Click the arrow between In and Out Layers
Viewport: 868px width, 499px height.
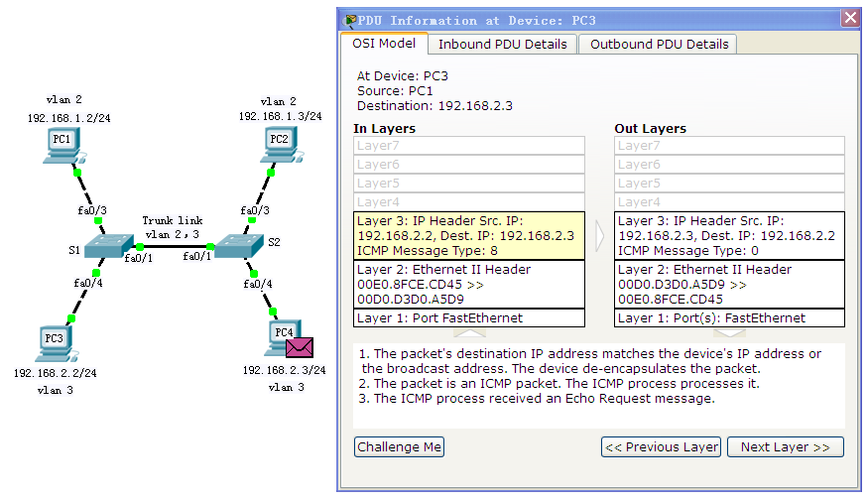click(599, 236)
